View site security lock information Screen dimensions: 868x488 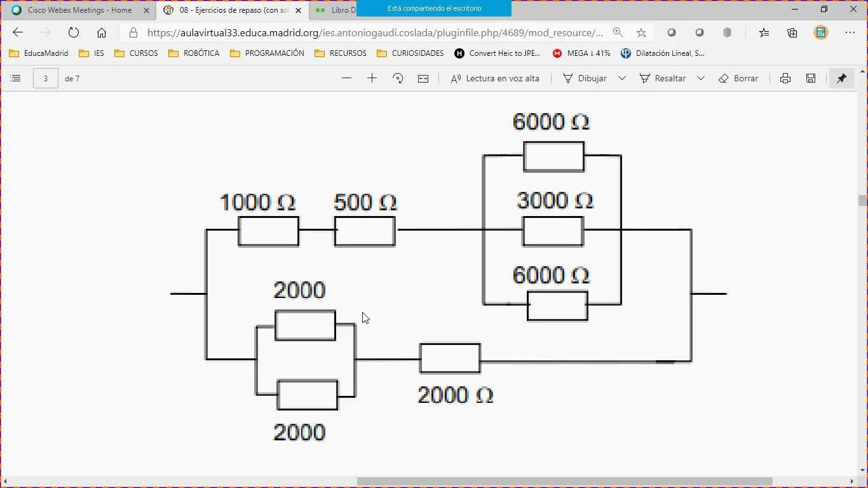133,32
